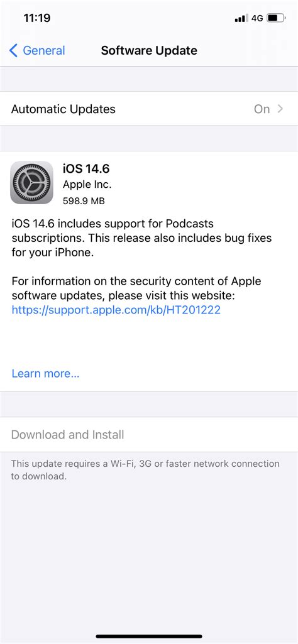Open Automatic Updates settings row

[x=149, y=109]
